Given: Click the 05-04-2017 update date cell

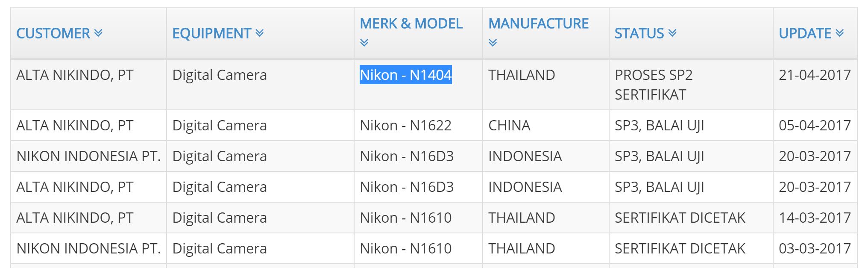Looking at the screenshot, I should coord(815,126).
